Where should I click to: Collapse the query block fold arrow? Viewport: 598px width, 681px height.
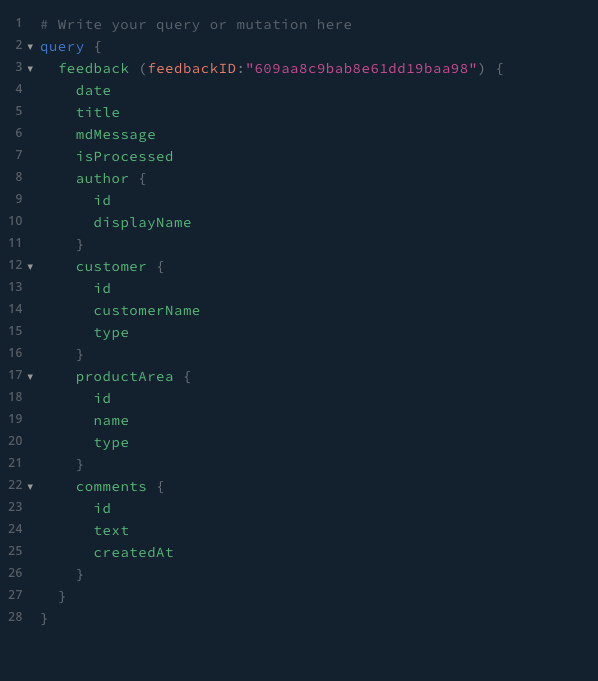coord(30,47)
